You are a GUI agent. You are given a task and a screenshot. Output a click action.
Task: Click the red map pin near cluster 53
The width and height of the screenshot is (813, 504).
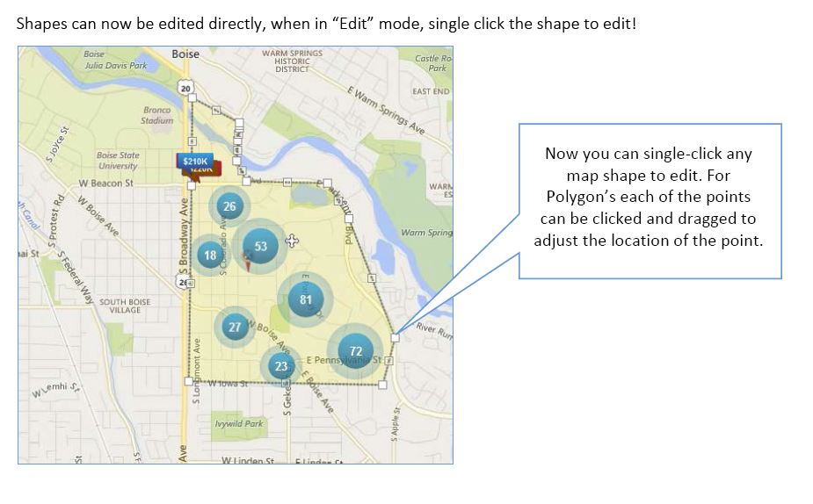pos(248,262)
